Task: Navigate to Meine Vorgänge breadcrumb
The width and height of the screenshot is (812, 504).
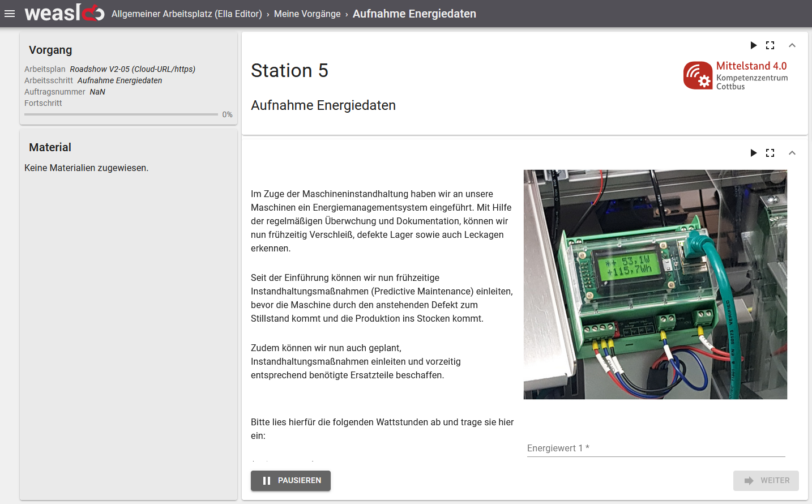Action: pos(307,14)
